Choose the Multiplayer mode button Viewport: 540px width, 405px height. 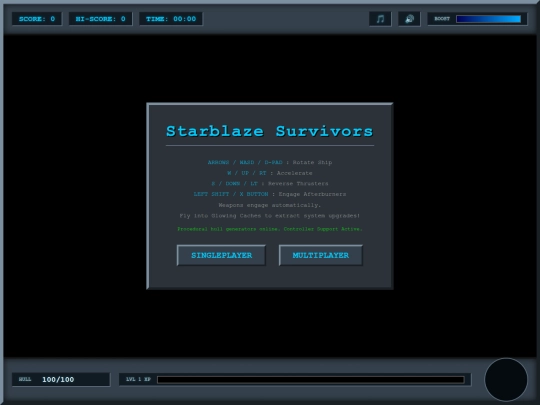tap(321, 255)
